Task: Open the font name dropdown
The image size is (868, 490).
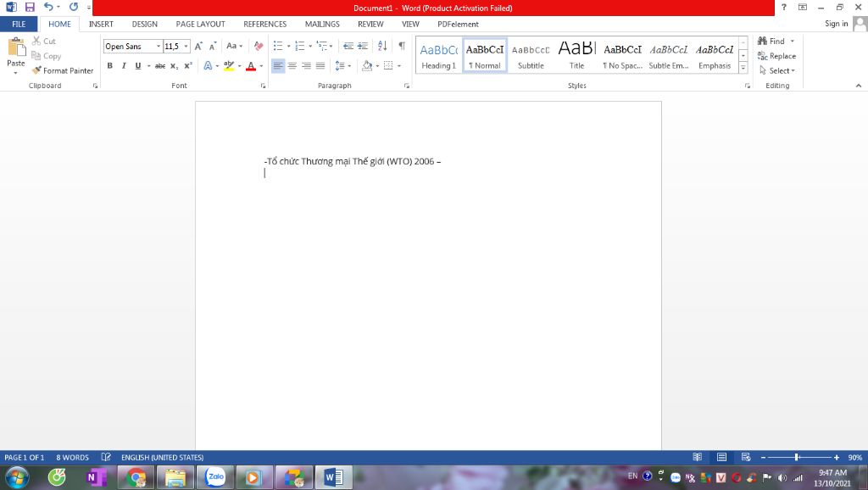Action: 159,46
